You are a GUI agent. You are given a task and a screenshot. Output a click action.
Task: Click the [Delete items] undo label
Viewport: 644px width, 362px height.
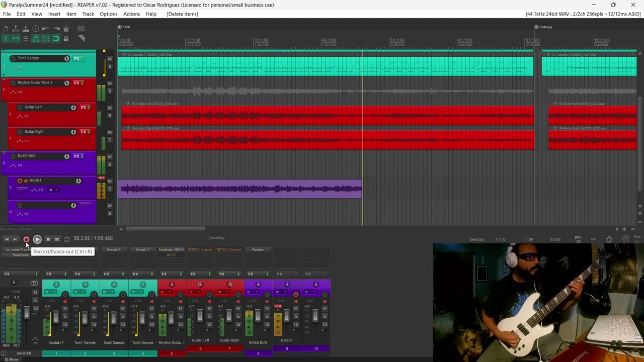point(182,14)
